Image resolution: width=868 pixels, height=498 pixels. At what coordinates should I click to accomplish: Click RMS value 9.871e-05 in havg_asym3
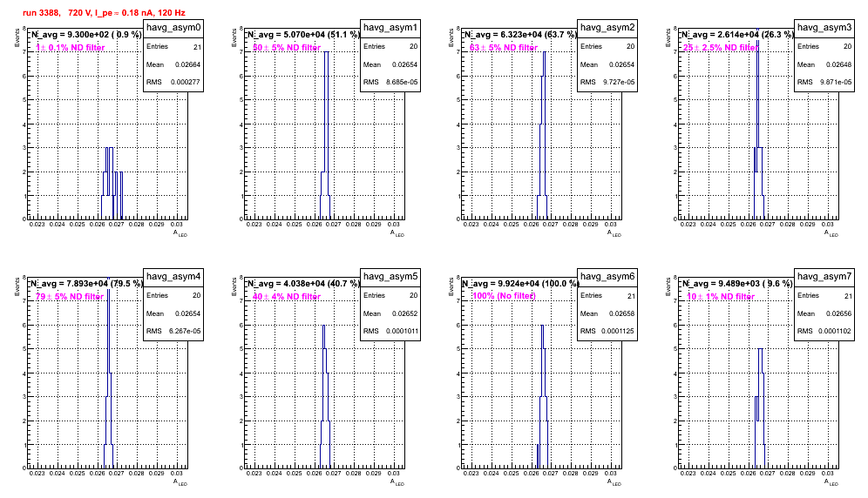(x=837, y=82)
